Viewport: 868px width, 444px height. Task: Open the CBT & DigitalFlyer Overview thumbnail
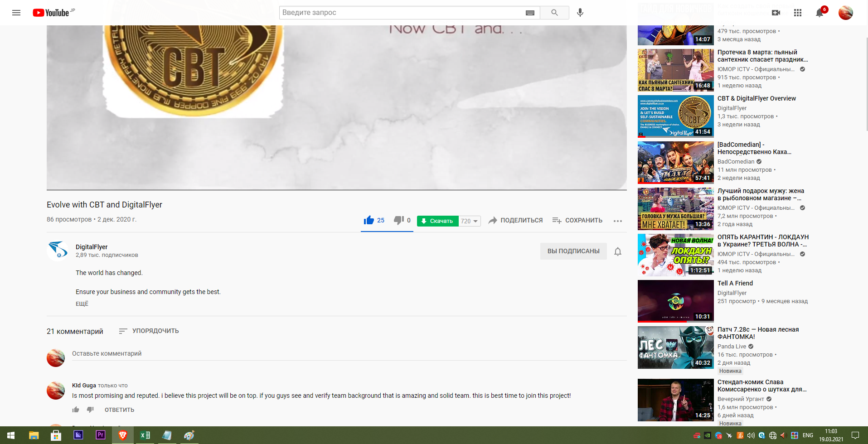click(x=676, y=116)
